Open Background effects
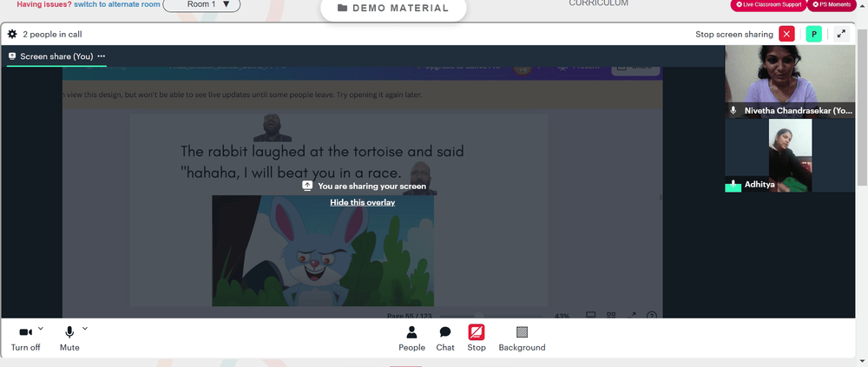868x367 pixels. (x=522, y=338)
